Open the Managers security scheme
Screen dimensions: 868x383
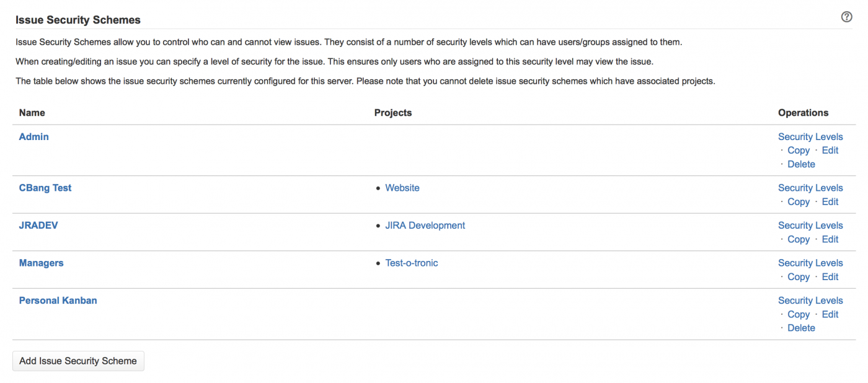pos(41,263)
